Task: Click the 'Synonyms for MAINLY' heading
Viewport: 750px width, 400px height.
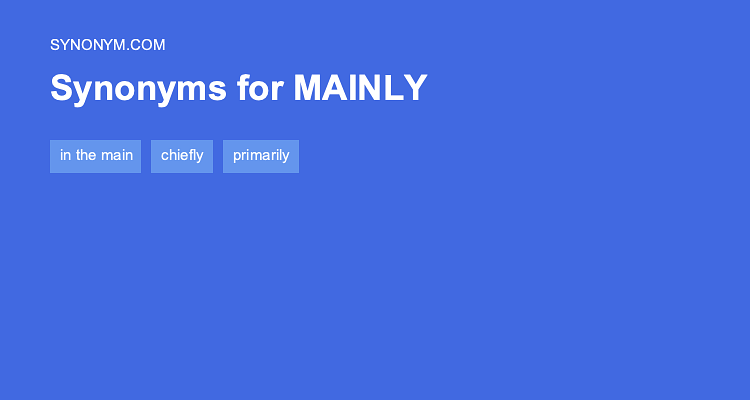Action: [239, 88]
